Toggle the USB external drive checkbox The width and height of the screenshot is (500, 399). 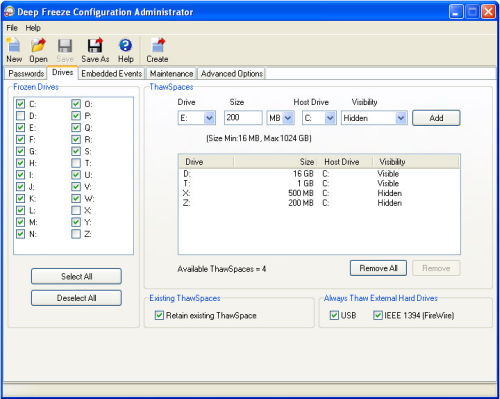pos(334,315)
